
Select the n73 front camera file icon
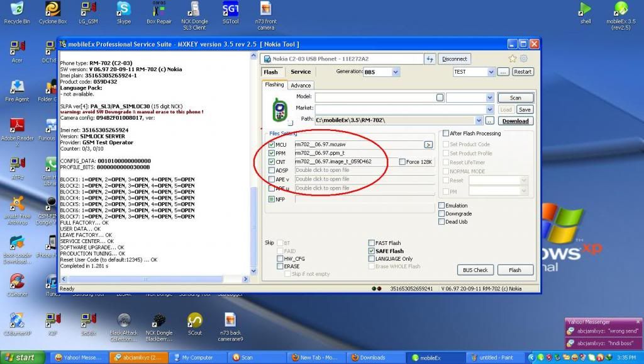(x=266, y=16)
